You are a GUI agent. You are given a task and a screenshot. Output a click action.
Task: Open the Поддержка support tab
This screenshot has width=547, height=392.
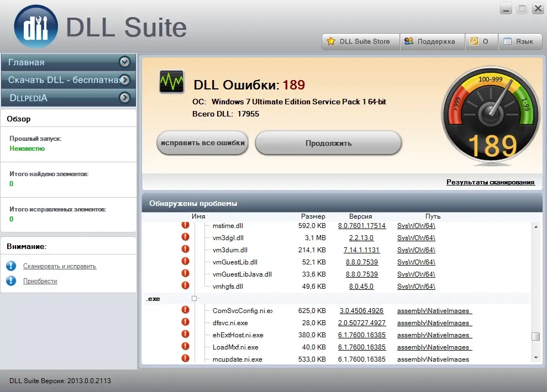pos(432,41)
